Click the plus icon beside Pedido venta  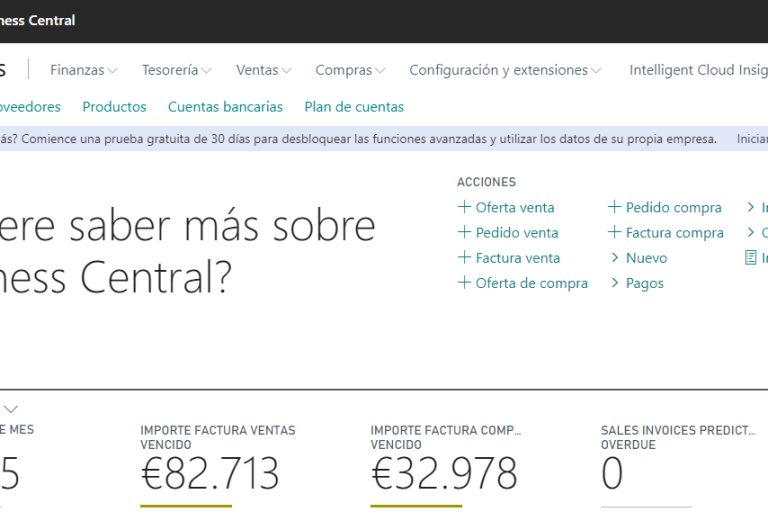click(x=464, y=233)
